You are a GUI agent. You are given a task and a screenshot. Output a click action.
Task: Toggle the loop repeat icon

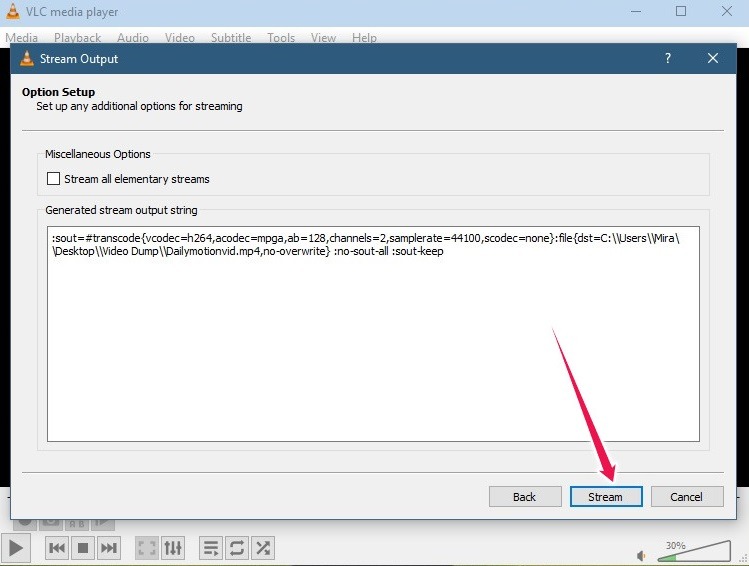(236, 548)
